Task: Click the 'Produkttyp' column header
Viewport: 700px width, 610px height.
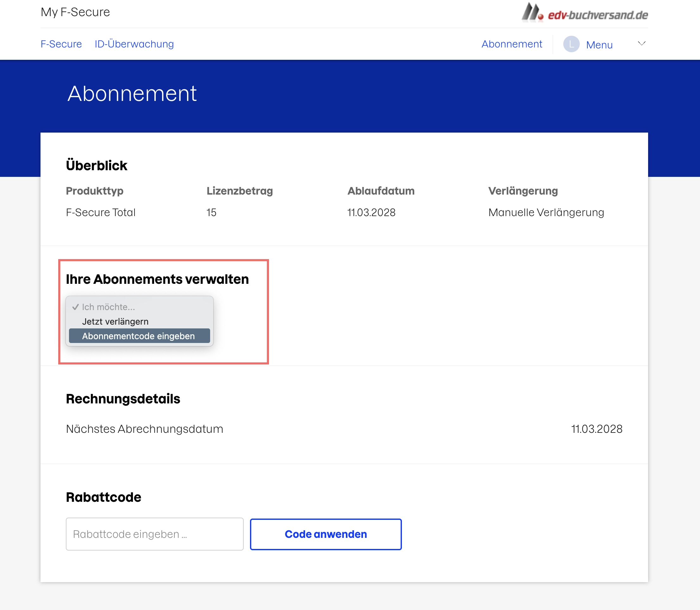Action: 95,191
